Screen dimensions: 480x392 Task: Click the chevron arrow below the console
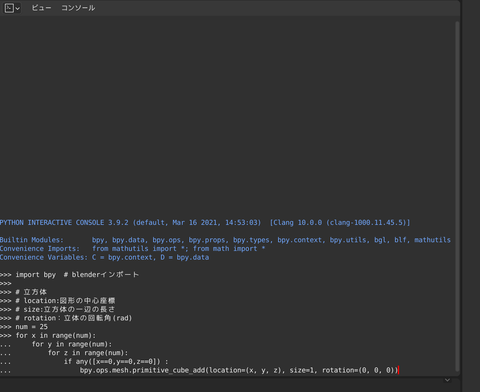[447, 380]
